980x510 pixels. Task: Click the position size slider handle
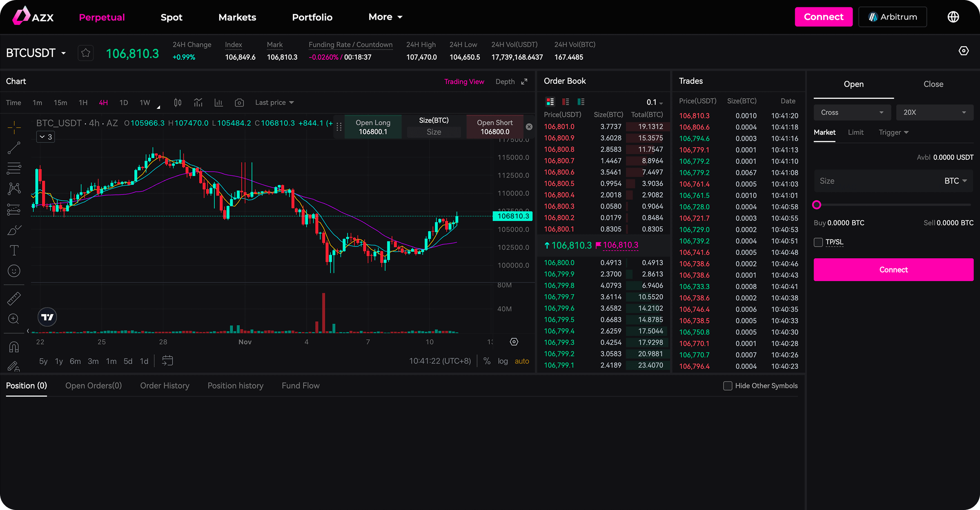click(x=817, y=205)
